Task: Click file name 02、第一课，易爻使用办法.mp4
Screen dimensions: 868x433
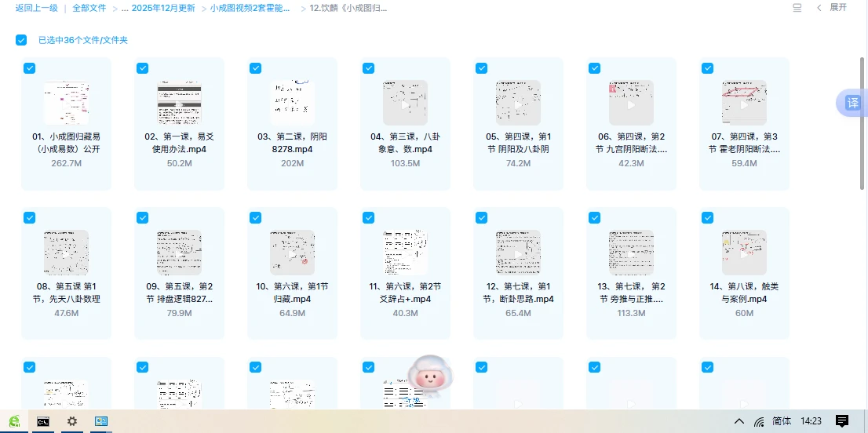Action: coord(180,143)
